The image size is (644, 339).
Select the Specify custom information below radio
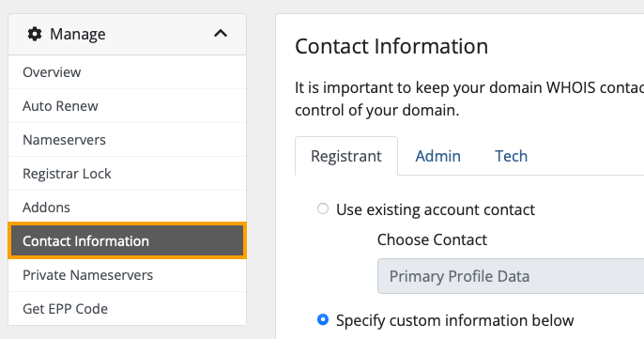(323, 319)
